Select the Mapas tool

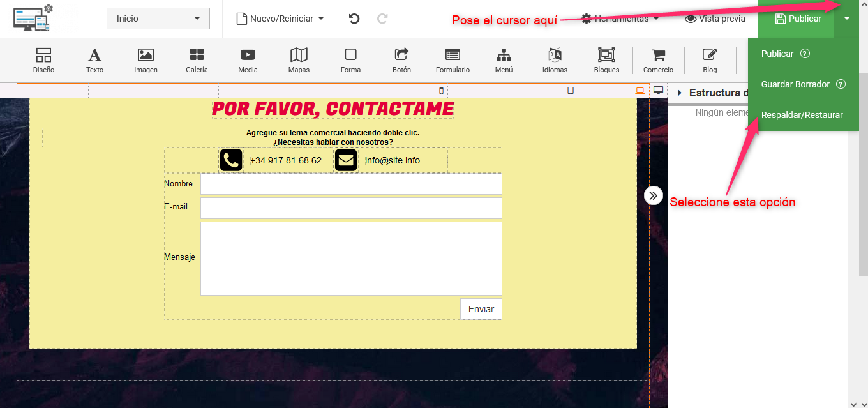coord(299,61)
